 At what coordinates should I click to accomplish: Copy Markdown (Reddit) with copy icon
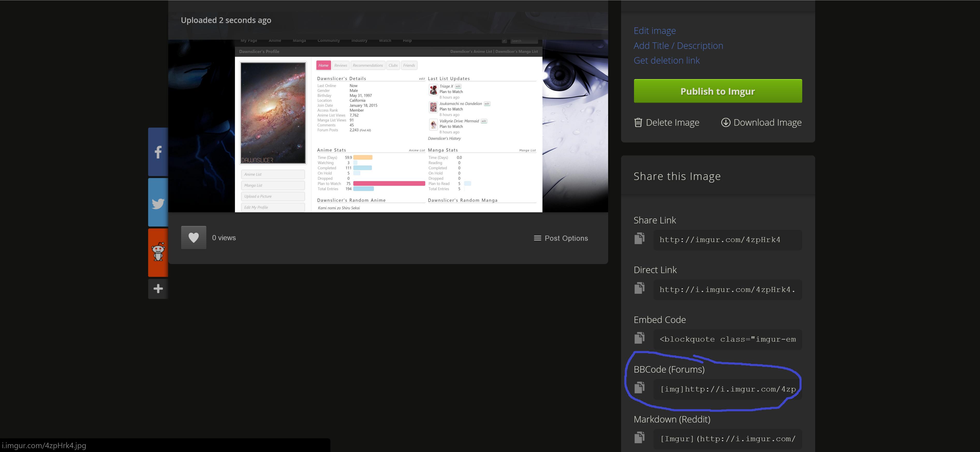click(x=639, y=438)
